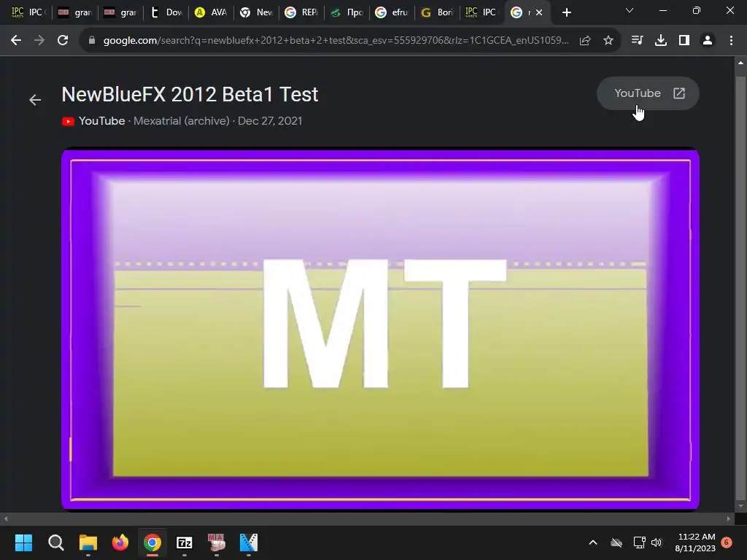The image size is (747, 560).
Task: Switch to the AVA tab
Action: pyautogui.click(x=212, y=12)
